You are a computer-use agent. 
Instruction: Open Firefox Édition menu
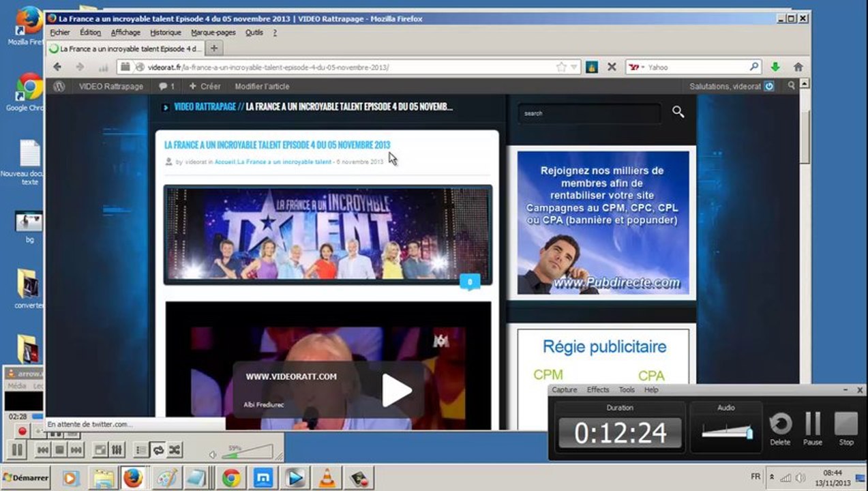90,32
